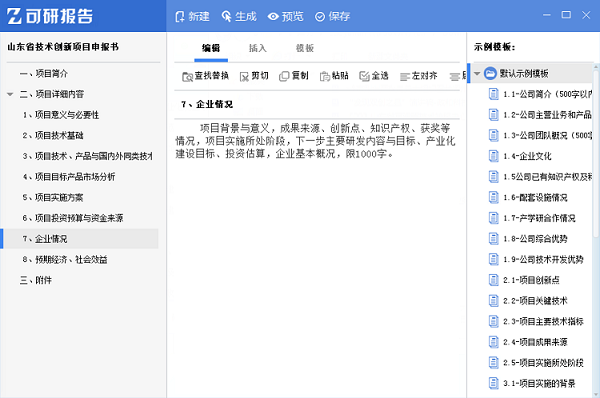Minimize the 可研报告 window

click(x=547, y=15)
